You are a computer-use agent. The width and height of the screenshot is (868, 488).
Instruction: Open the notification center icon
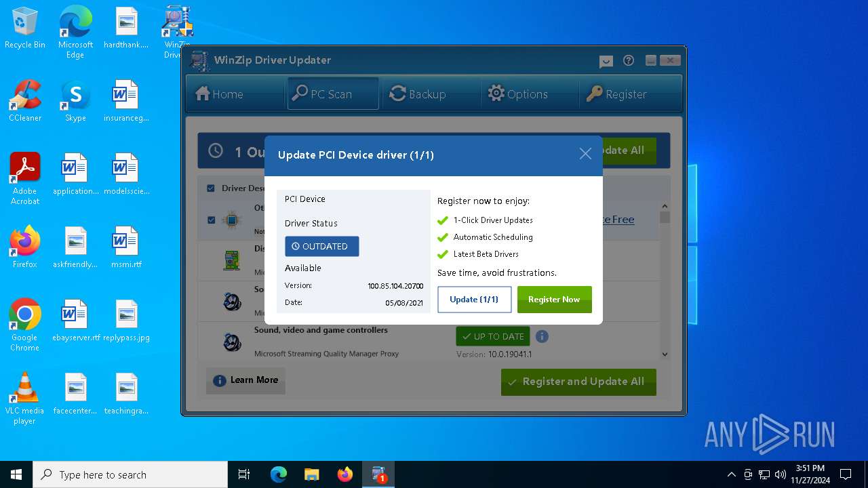tap(846, 474)
